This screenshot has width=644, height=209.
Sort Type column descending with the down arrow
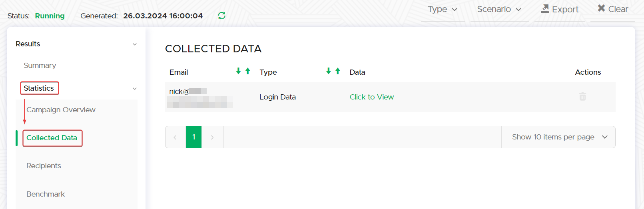click(329, 71)
